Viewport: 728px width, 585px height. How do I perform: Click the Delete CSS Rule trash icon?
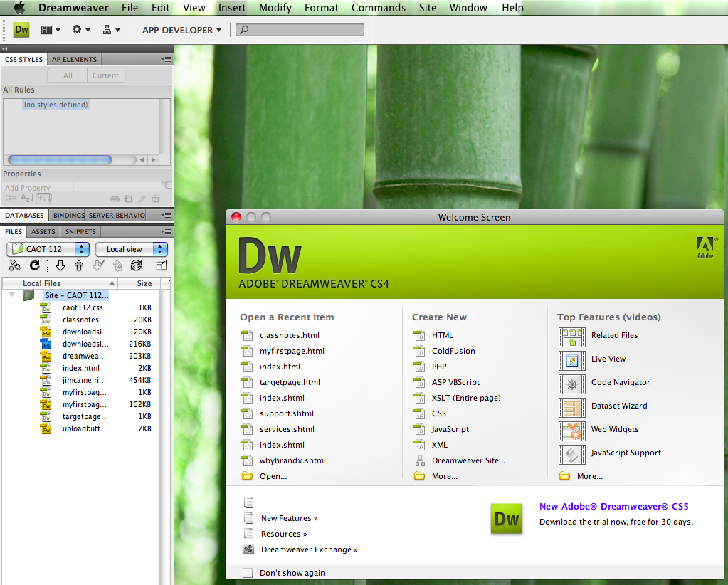tap(156, 199)
